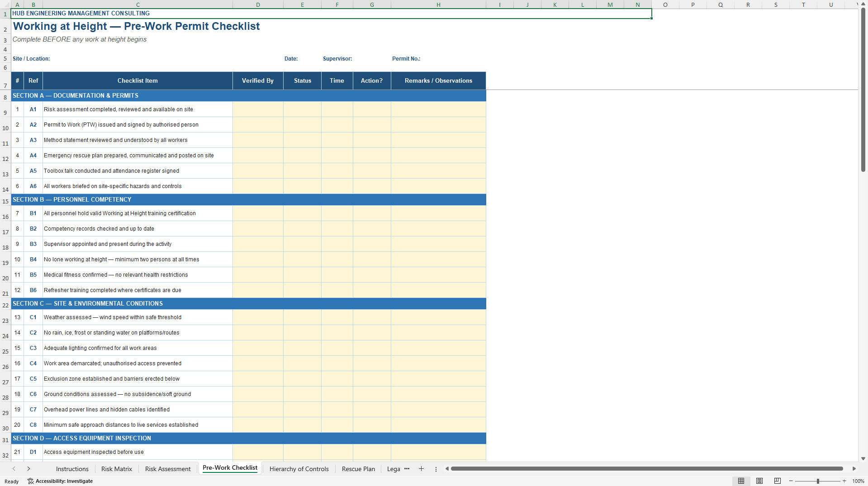Click the Remarks cell for item A4
Screen dimensions: 868x486
pyautogui.click(x=438, y=156)
